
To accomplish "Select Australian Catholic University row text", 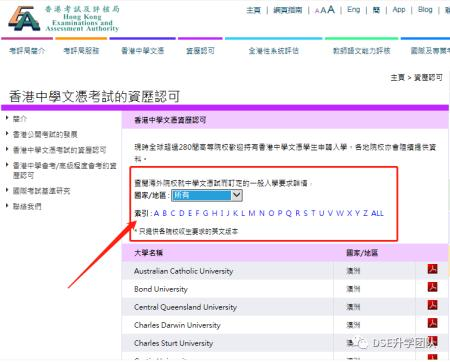I will tap(183, 271).
